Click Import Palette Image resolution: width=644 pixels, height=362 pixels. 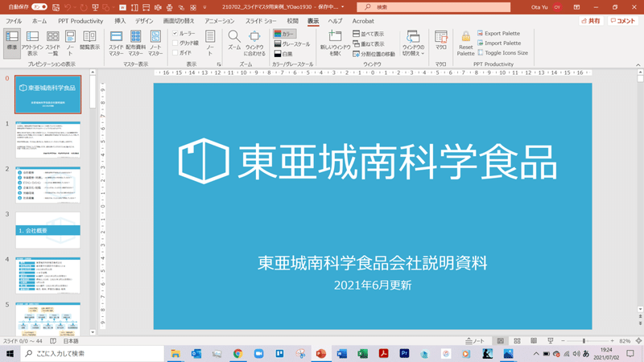pos(499,43)
